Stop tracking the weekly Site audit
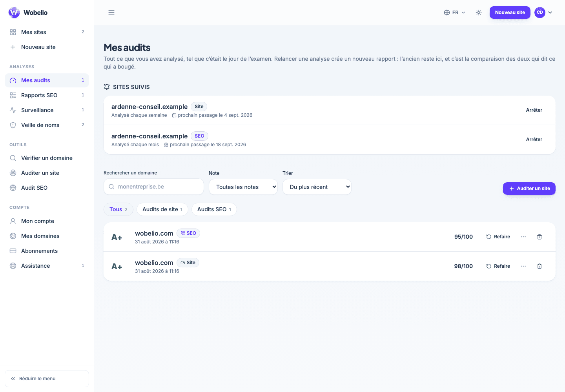This screenshot has height=392, width=565. pyautogui.click(x=534, y=110)
